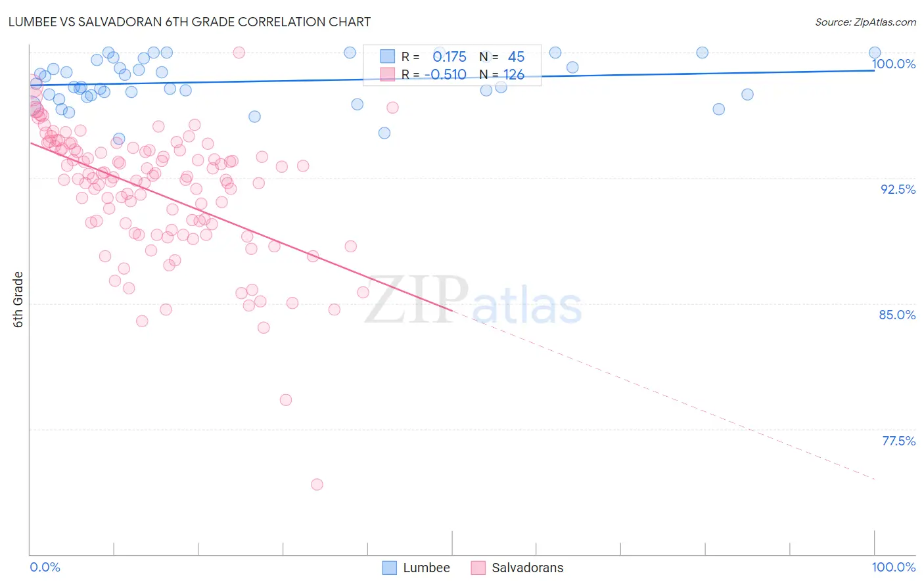Viewport: 924px width, 586px height.
Task: Click the lowest pink data point near 74%
Action: coord(317,484)
